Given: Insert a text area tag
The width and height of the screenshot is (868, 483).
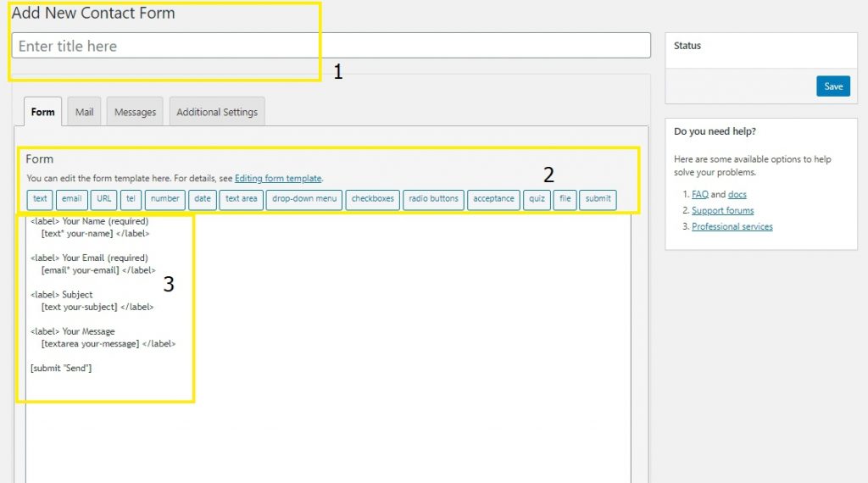Looking at the screenshot, I should [x=241, y=199].
